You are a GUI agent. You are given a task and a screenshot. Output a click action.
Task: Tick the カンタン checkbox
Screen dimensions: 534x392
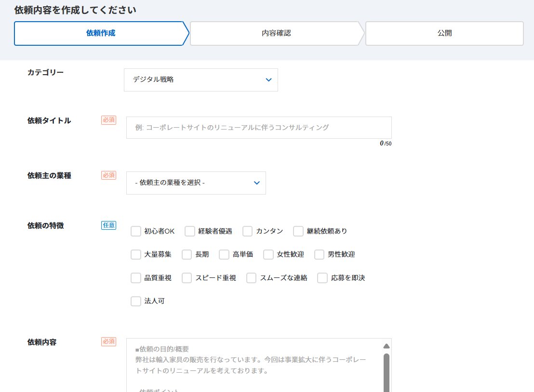click(248, 231)
